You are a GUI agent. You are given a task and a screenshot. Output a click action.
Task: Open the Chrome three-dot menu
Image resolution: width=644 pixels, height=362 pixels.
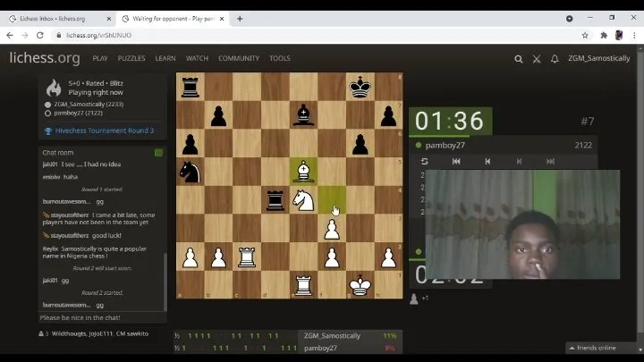click(634, 35)
